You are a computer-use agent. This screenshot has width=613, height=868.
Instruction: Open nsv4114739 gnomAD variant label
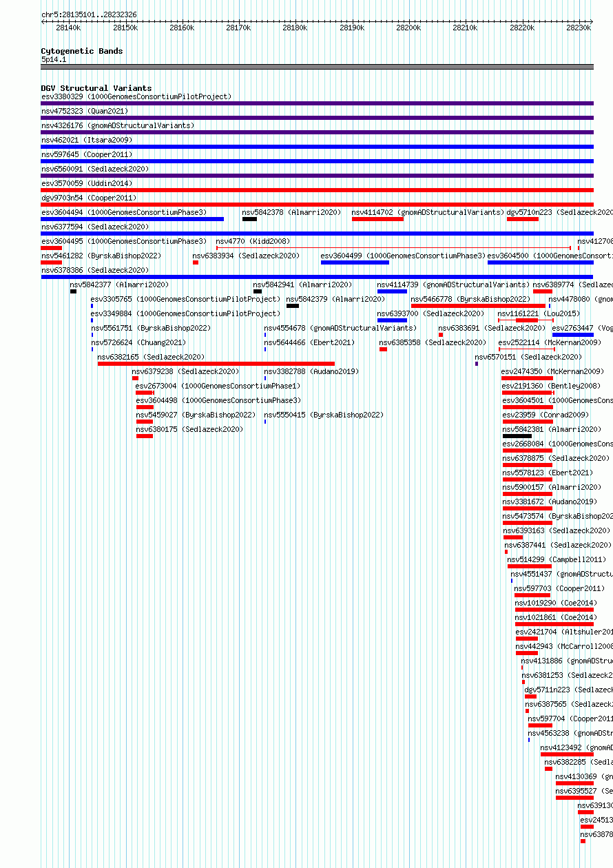(453, 285)
